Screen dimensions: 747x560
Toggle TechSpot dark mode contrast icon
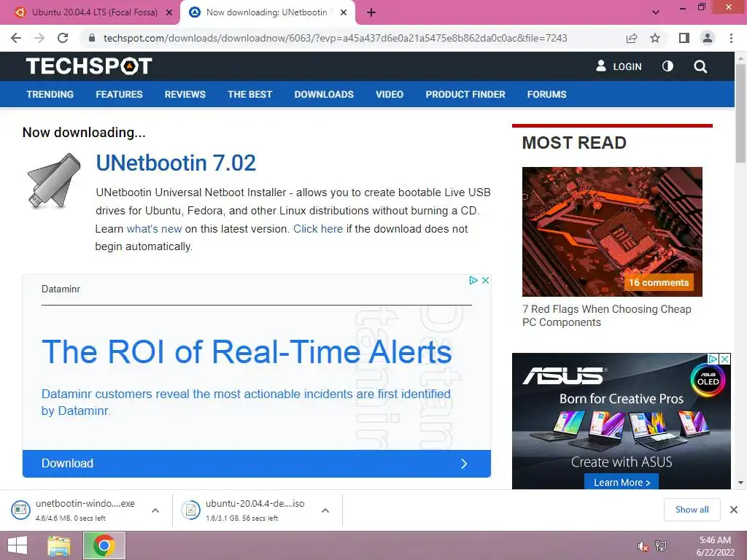pos(668,66)
